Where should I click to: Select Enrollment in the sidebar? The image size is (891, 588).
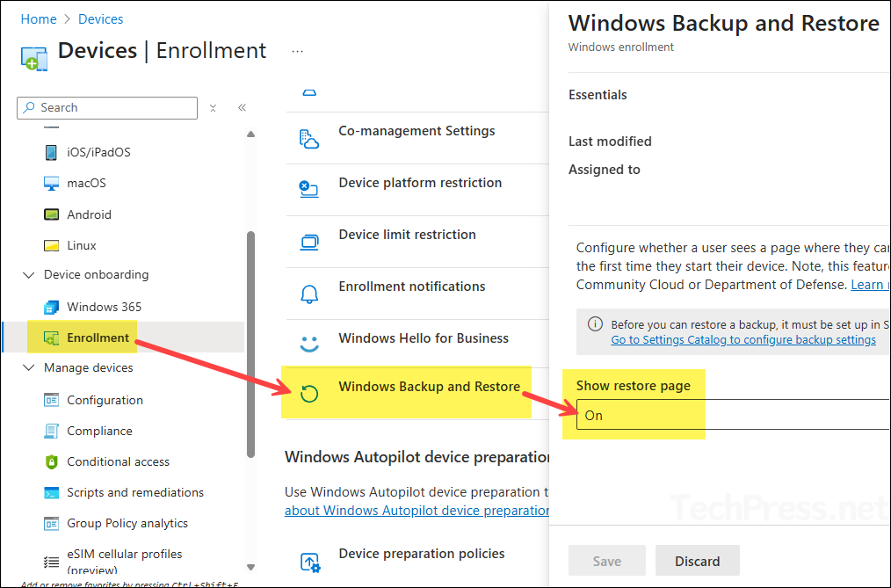(98, 338)
